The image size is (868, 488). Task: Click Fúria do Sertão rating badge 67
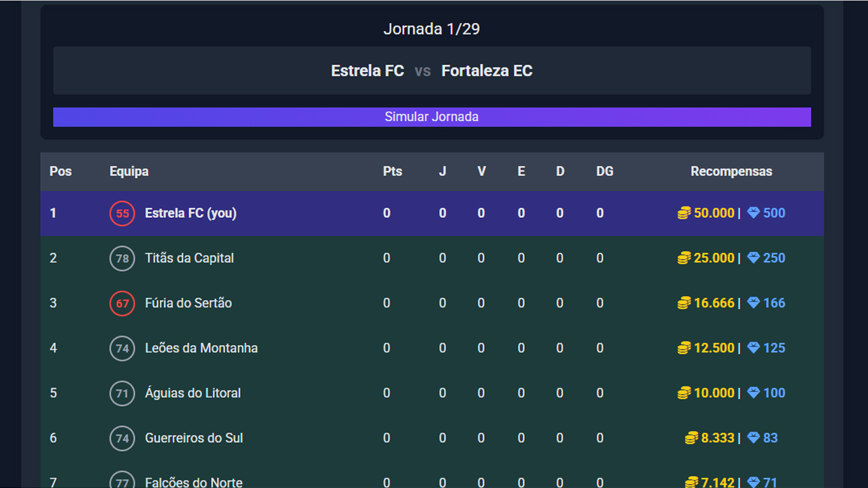click(x=122, y=303)
